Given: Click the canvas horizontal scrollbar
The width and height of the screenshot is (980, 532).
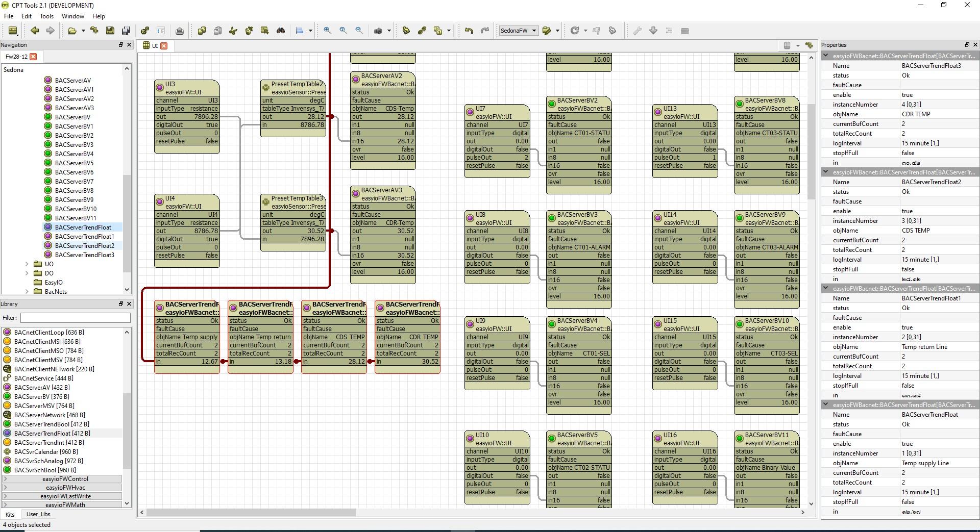Looking at the screenshot, I should (x=251, y=512).
